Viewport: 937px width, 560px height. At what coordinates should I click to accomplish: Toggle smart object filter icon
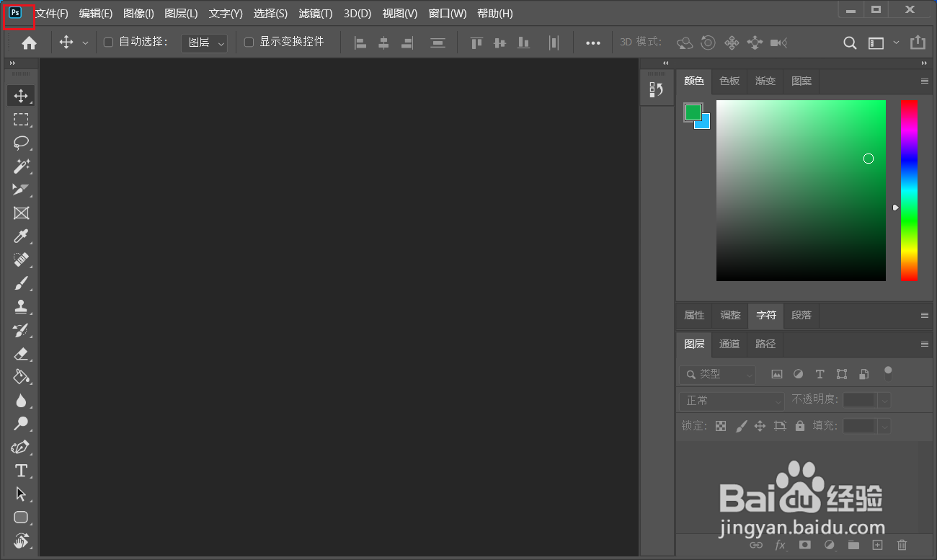click(x=864, y=374)
